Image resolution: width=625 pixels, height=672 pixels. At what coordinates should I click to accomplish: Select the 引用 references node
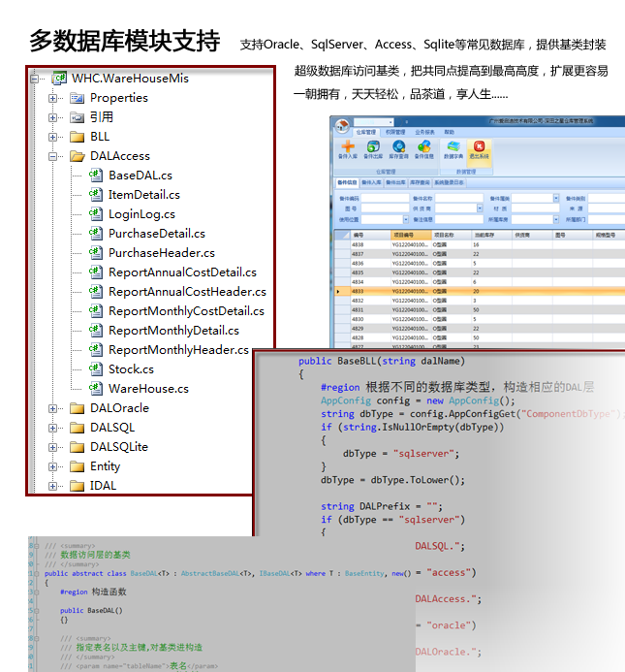pyautogui.click(x=102, y=117)
